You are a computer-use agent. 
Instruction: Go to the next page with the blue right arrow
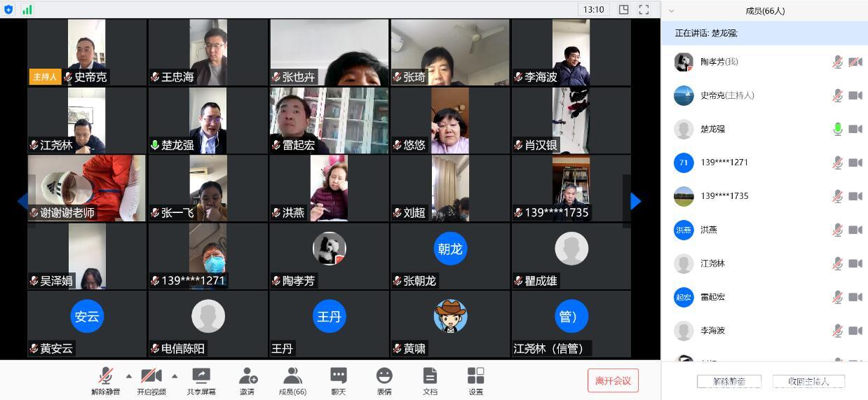635,202
